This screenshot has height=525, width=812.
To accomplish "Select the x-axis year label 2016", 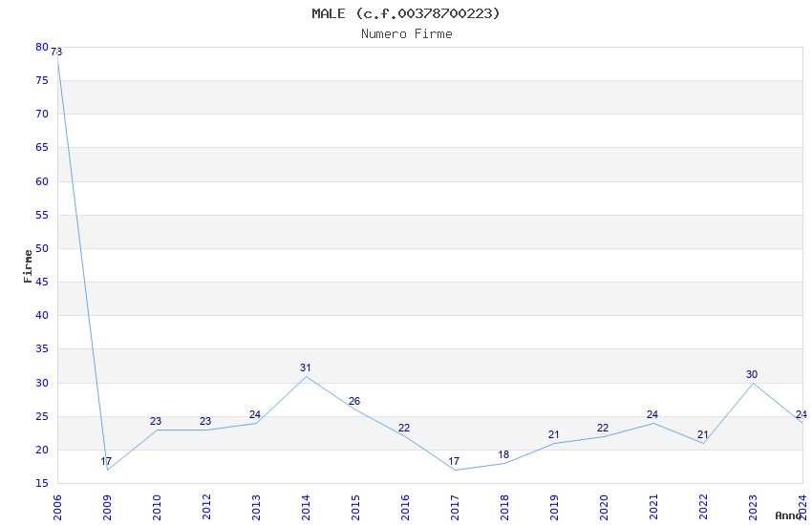I will [x=405, y=508].
